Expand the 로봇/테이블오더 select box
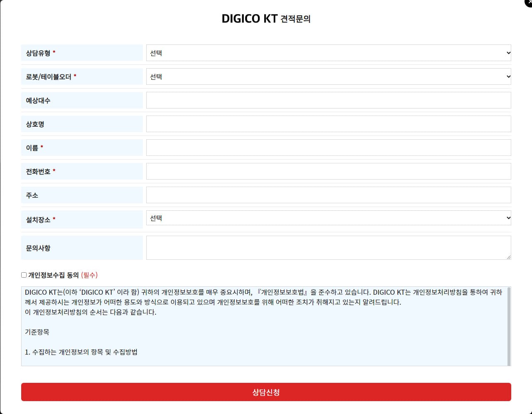 (328, 76)
